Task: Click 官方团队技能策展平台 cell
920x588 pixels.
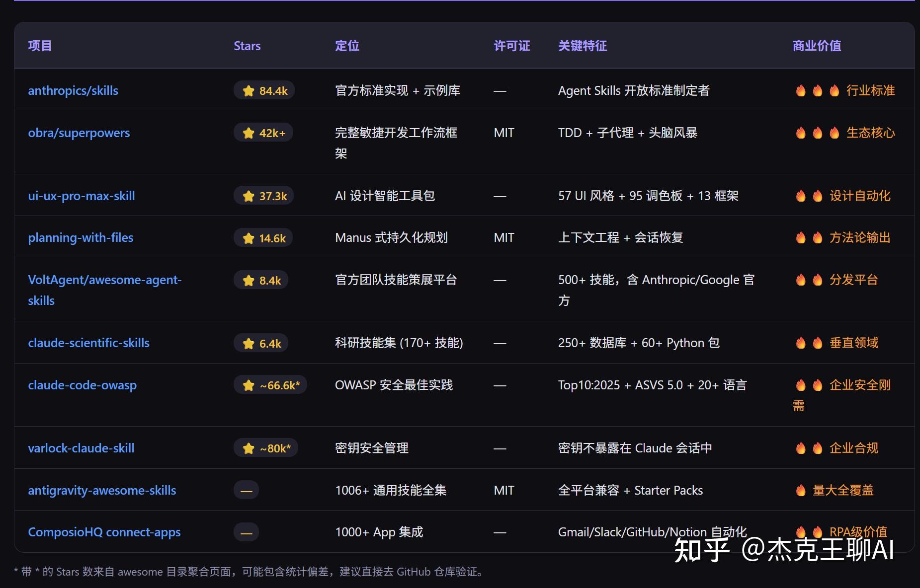Action: [396, 280]
